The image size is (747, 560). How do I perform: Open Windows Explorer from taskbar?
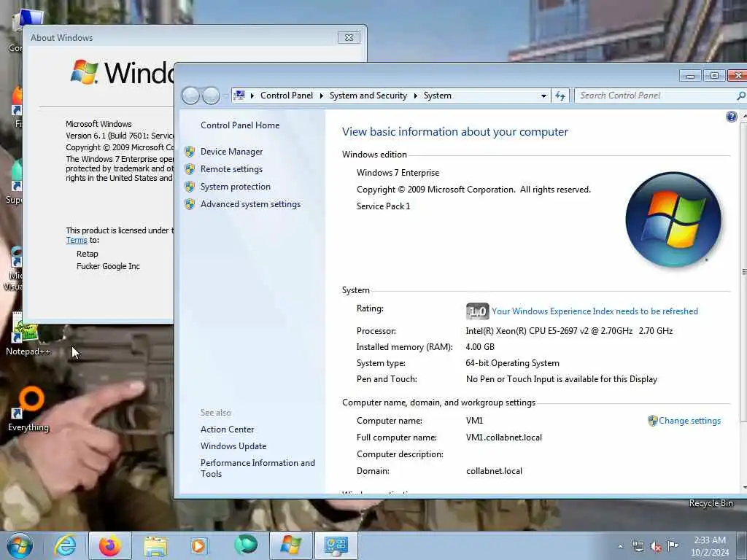tap(155, 547)
